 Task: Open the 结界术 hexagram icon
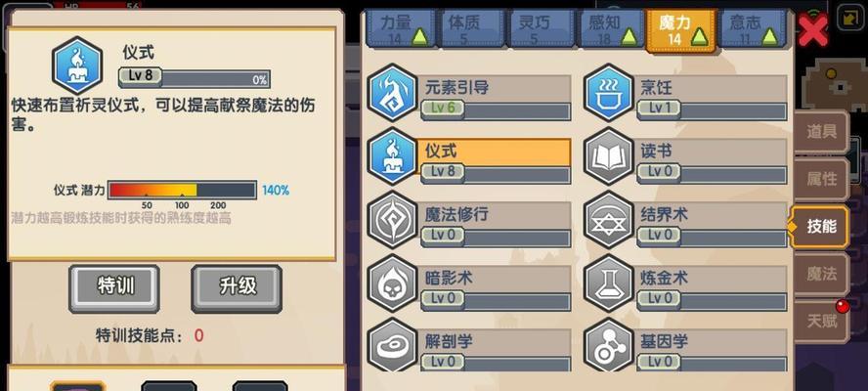pos(608,220)
